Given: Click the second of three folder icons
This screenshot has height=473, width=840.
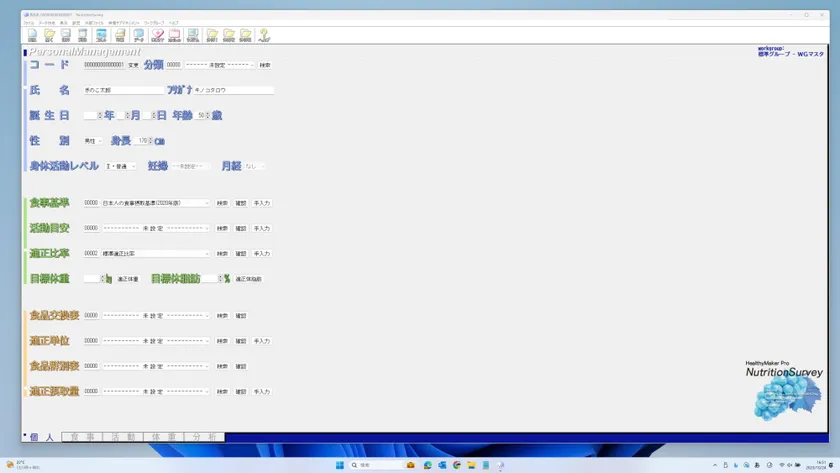Looking at the screenshot, I should [x=229, y=35].
